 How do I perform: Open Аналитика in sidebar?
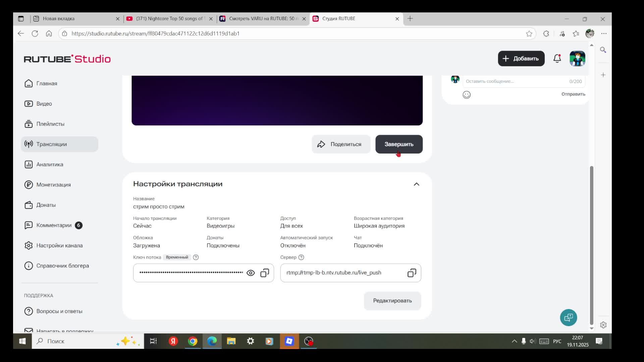50,165
